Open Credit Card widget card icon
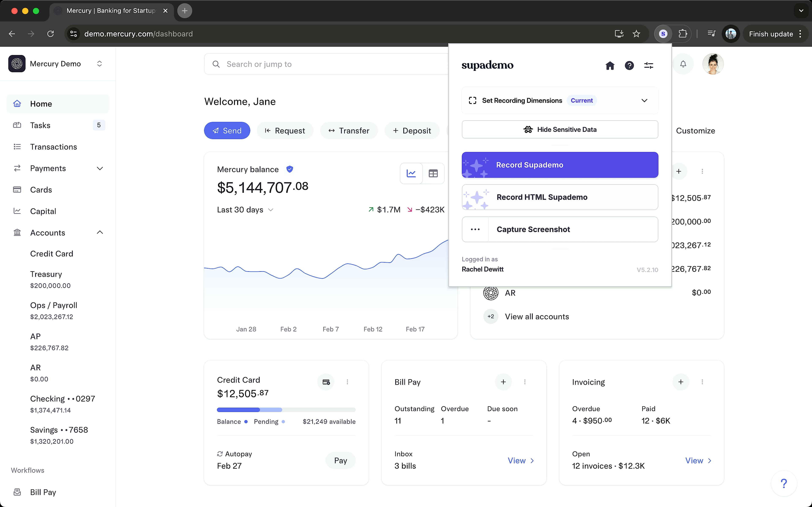The image size is (812, 507). pos(326,382)
